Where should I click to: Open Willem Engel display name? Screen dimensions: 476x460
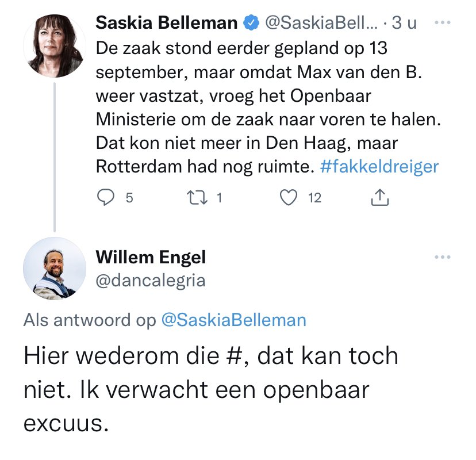click(151, 257)
